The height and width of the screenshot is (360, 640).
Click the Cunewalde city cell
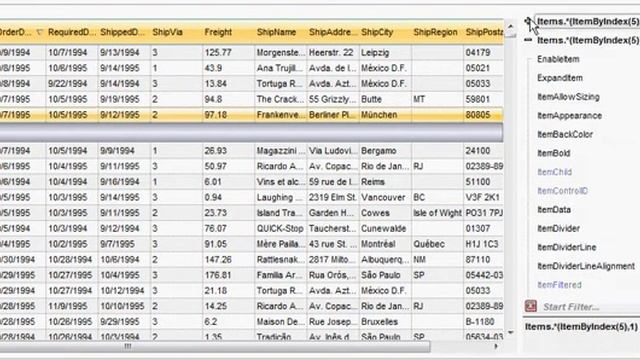[385, 228]
